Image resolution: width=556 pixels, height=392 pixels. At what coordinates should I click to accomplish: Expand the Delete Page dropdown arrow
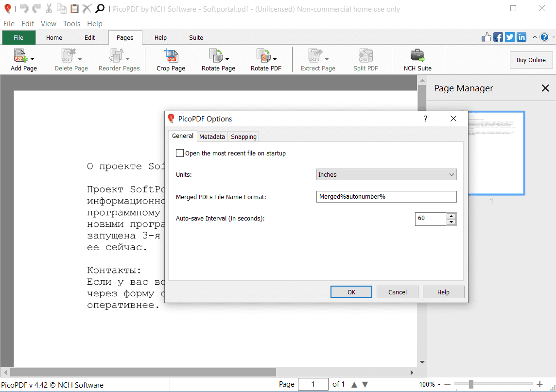[80, 59]
